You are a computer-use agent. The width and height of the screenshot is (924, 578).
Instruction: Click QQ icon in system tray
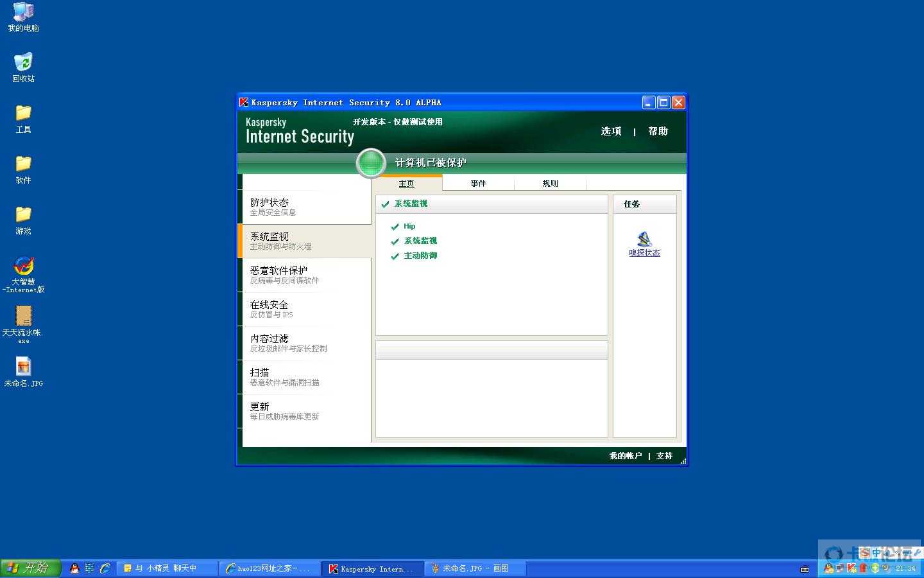click(829, 568)
